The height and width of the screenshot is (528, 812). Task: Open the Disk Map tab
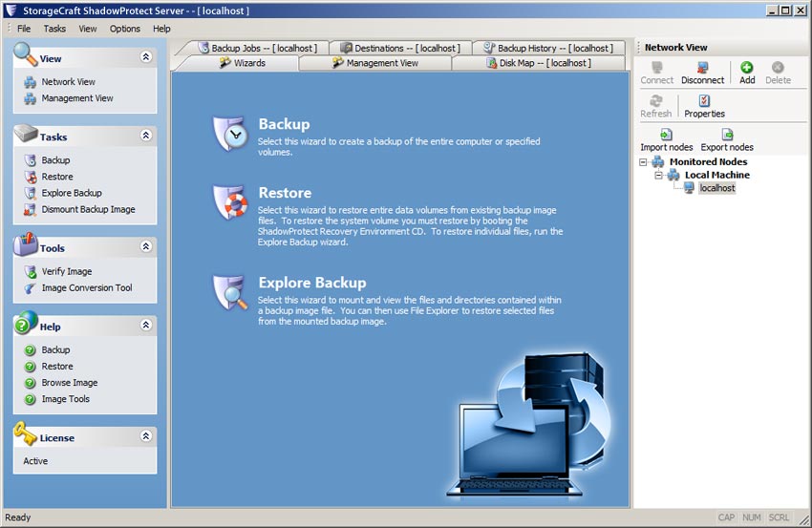[539, 63]
